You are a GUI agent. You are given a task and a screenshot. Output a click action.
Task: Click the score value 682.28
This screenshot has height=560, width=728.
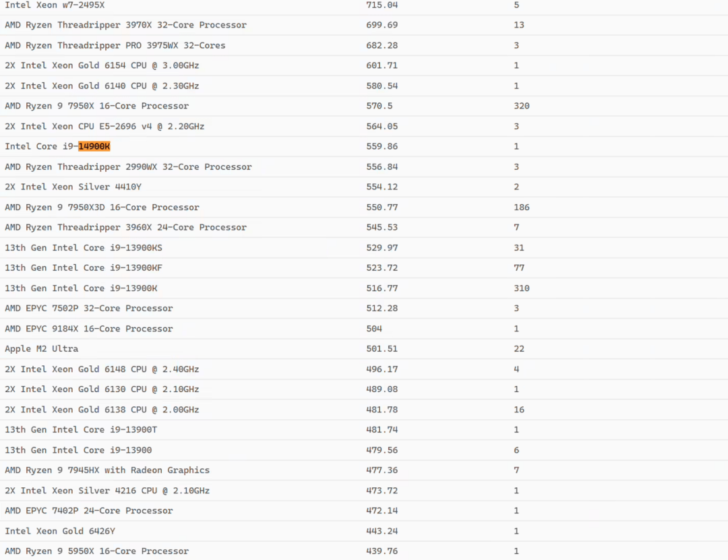click(x=382, y=46)
